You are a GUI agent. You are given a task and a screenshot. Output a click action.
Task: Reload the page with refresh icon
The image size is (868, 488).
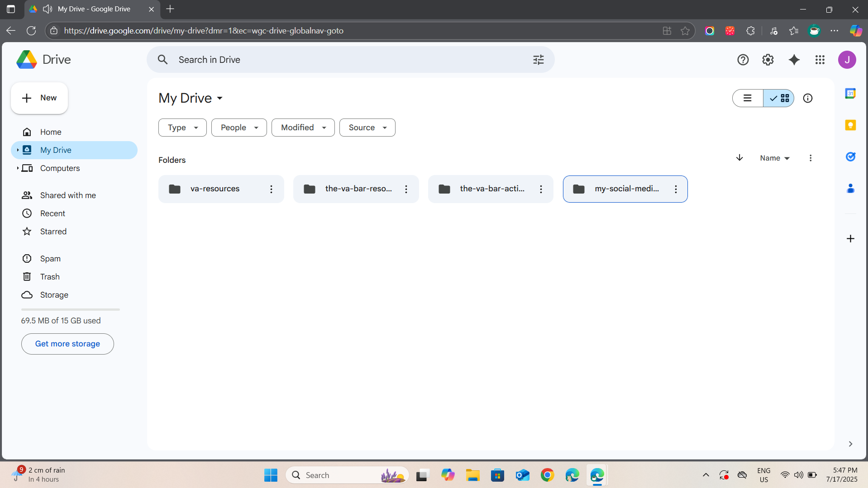coord(31,31)
